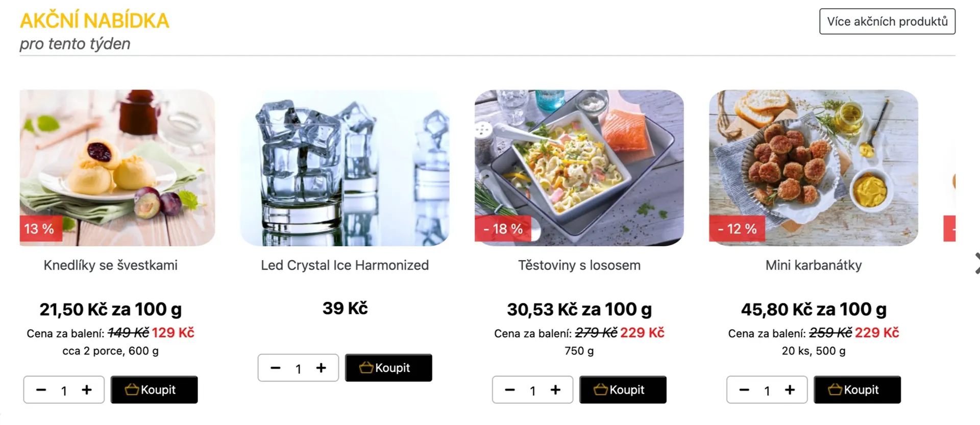Click quantity field for Mini karbanátky
Screen dimensions: 980x425
click(x=767, y=391)
